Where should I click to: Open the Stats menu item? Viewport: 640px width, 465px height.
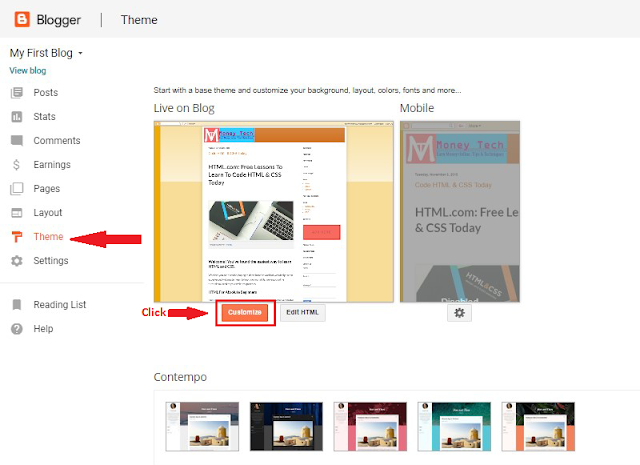tap(44, 117)
